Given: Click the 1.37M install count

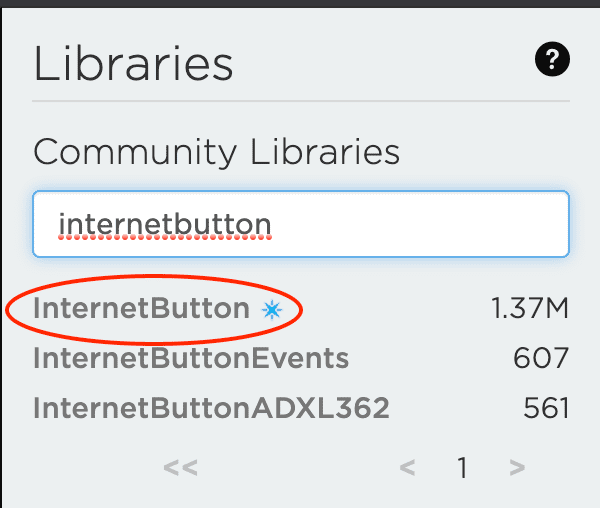Looking at the screenshot, I should tap(530, 308).
